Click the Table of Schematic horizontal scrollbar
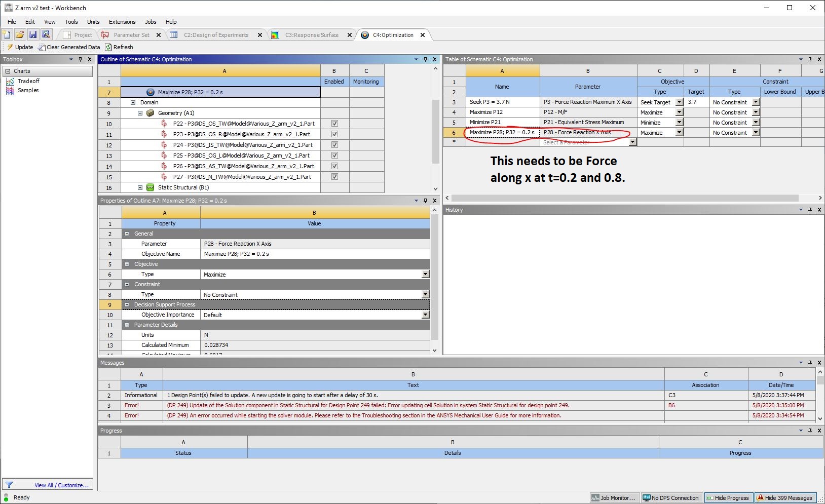 pos(625,198)
